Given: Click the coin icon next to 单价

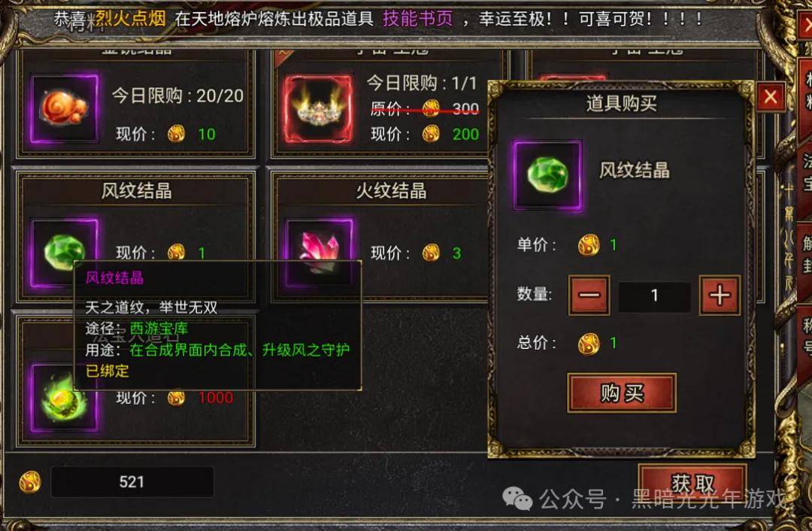Looking at the screenshot, I should click(x=589, y=244).
